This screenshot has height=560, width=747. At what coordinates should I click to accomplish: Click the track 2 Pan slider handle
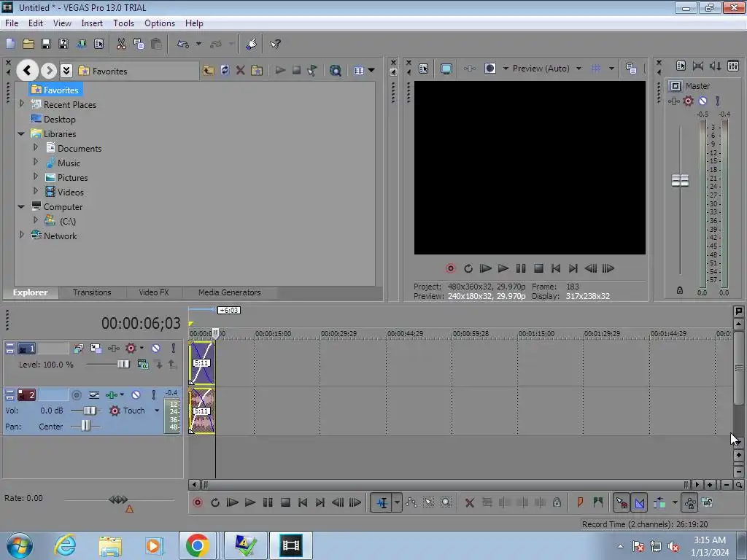pyautogui.click(x=85, y=426)
